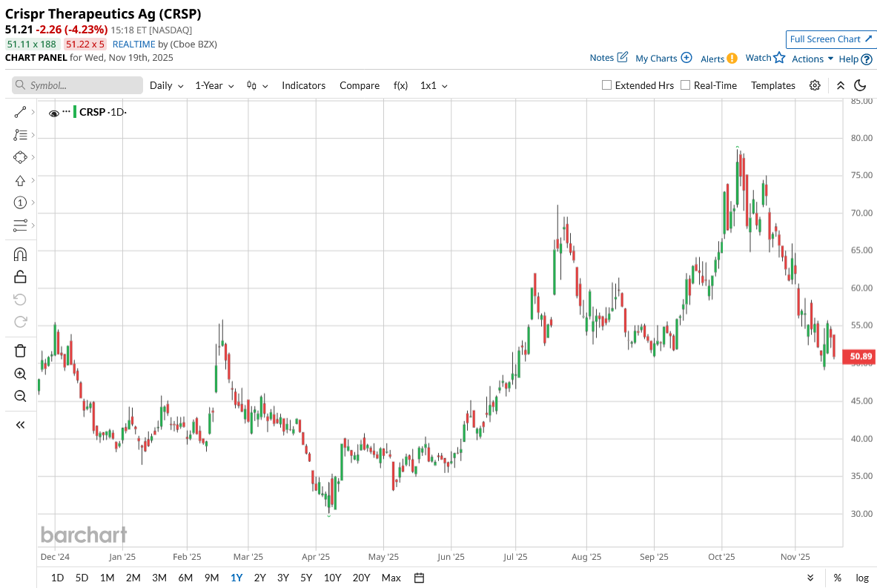This screenshot has height=588, width=877.
Task: Enable the Extended Hrs checkbox
Action: pos(606,85)
